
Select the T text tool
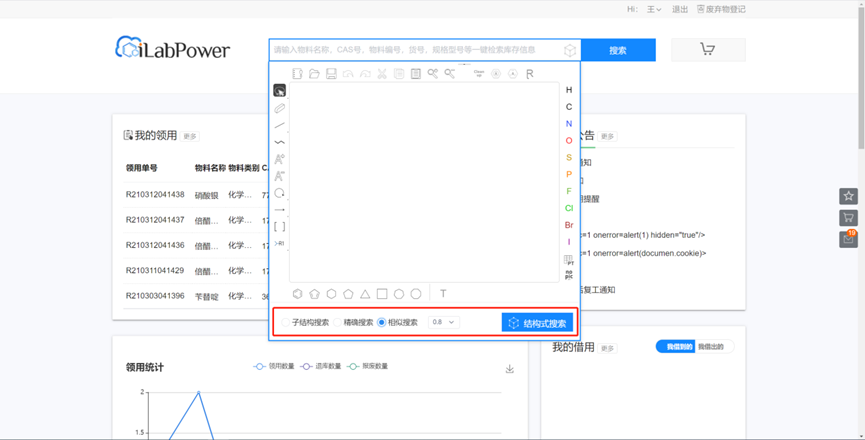[443, 294]
